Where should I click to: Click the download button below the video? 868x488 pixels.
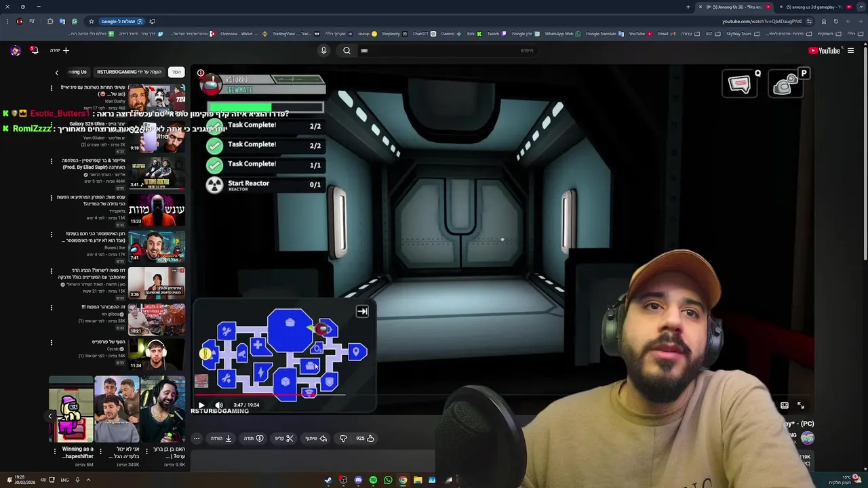click(221, 439)
